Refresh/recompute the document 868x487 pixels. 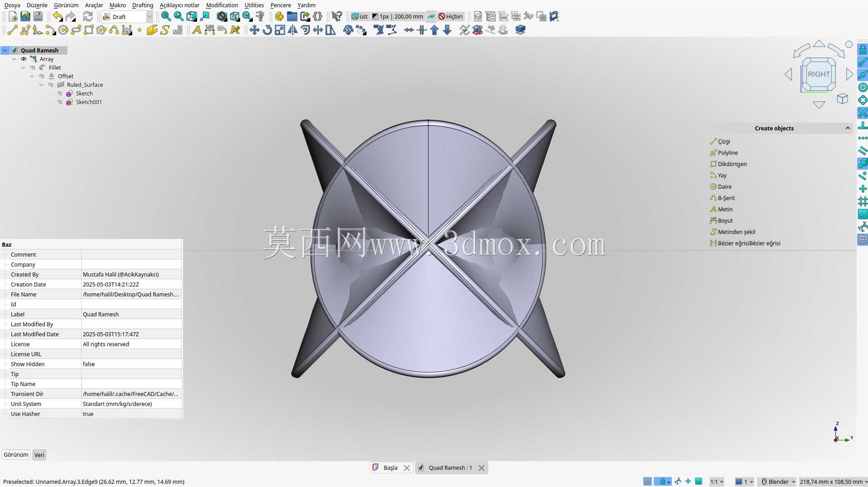[88, 17]
